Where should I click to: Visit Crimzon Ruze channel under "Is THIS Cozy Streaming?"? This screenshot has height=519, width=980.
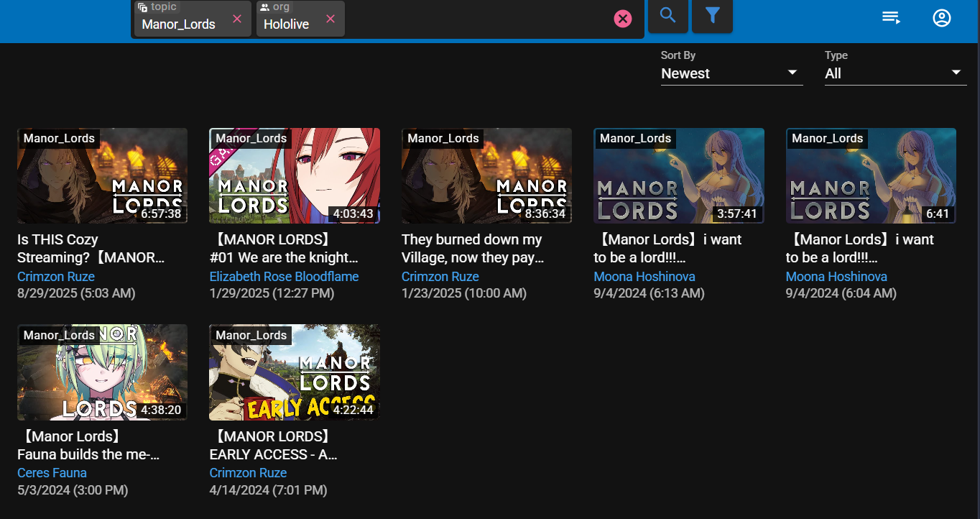pyautogui.click(x=56, y=277)
